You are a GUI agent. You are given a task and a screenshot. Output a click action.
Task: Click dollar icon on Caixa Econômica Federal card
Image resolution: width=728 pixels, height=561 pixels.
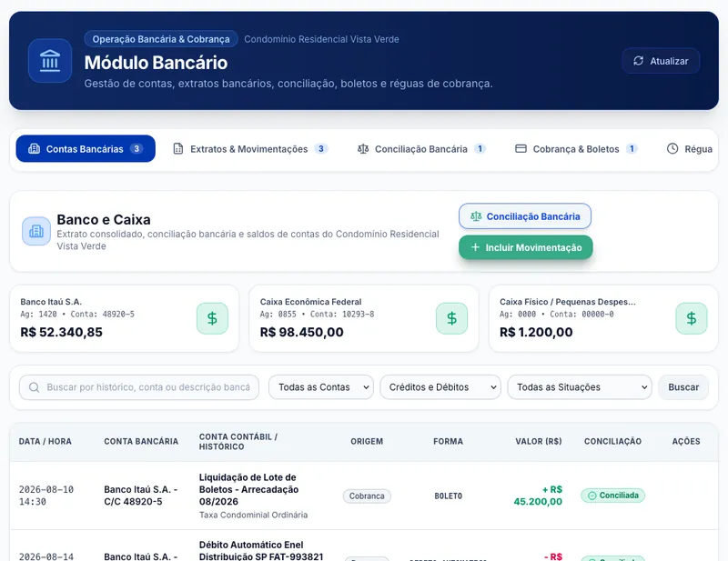tap(451, 318)
